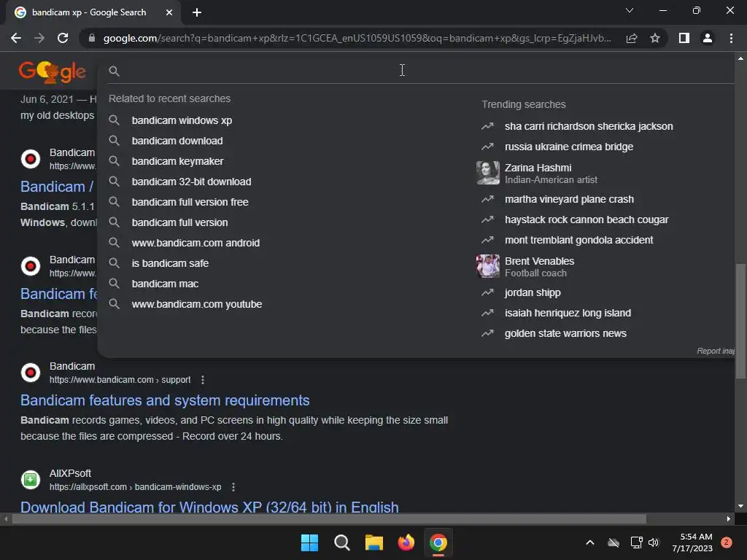Open Windows taskbar search
Image resolution: width=747 pixels, height=560 pixels.
click(342, 542)
